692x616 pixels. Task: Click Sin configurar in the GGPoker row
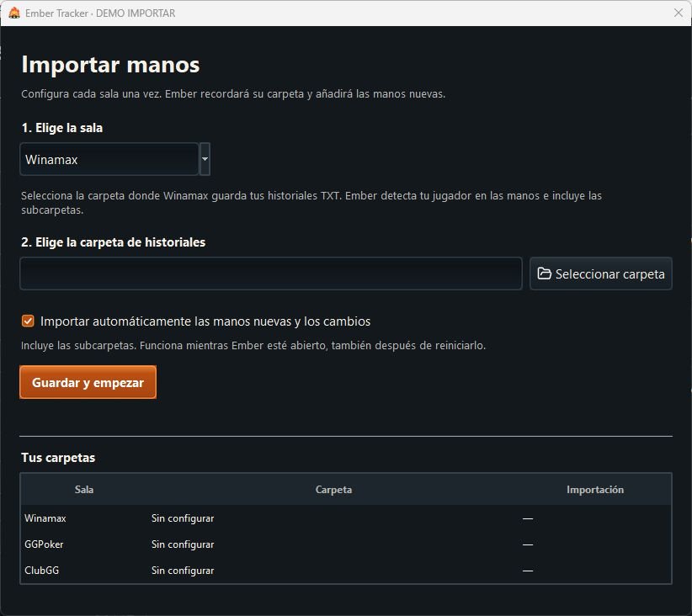183,544
